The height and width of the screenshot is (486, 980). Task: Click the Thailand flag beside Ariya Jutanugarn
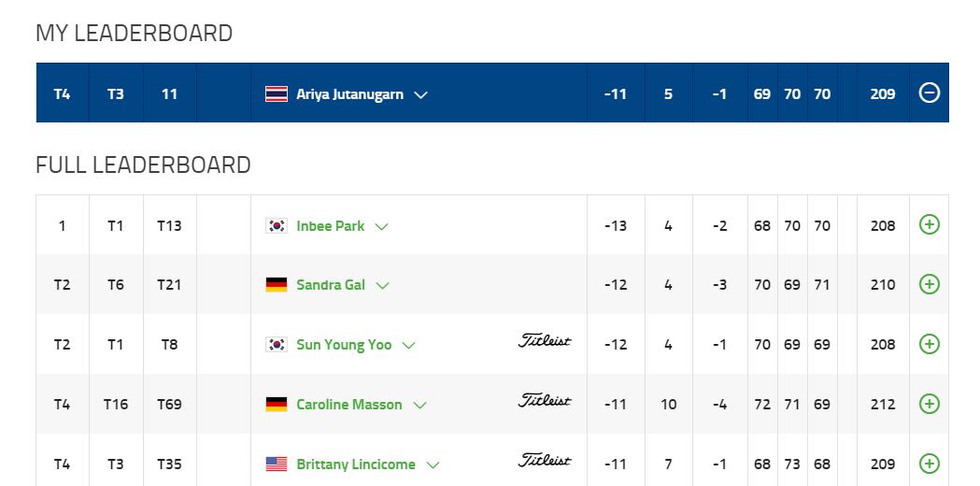point(277,94)
